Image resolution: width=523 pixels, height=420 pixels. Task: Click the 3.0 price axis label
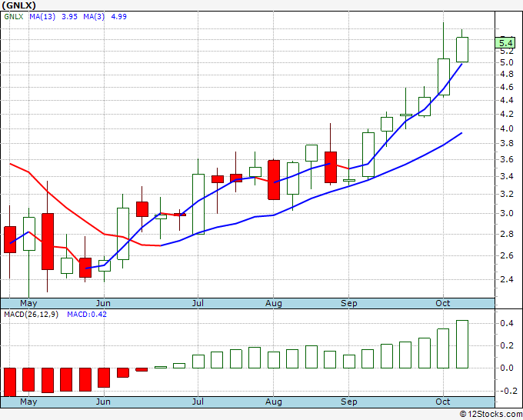tap(507, 213)
